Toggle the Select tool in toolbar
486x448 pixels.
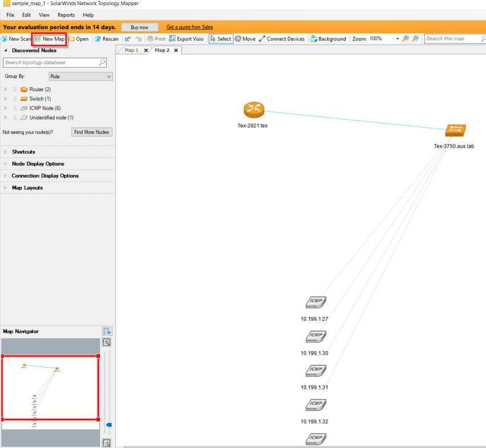pos(220,39)
